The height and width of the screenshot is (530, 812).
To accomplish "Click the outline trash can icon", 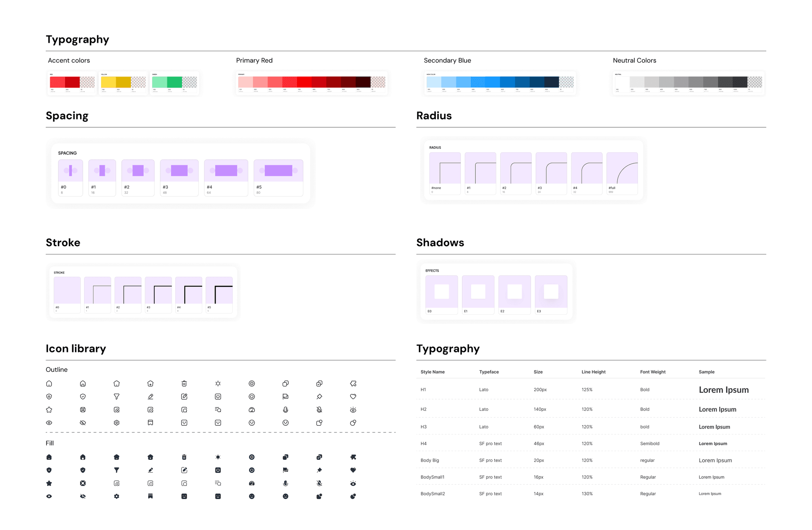I will [184, 383].
